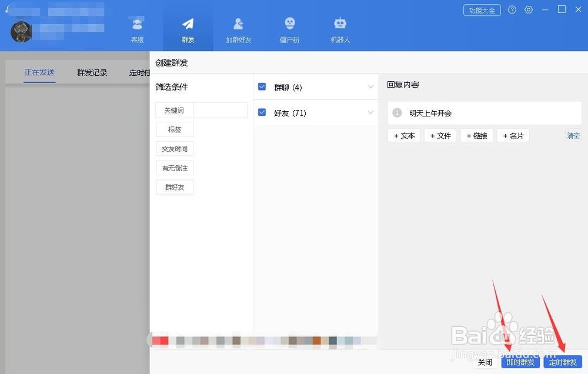
Task: Click the 关键词 filter input field
Action: (x=220, y=110)
